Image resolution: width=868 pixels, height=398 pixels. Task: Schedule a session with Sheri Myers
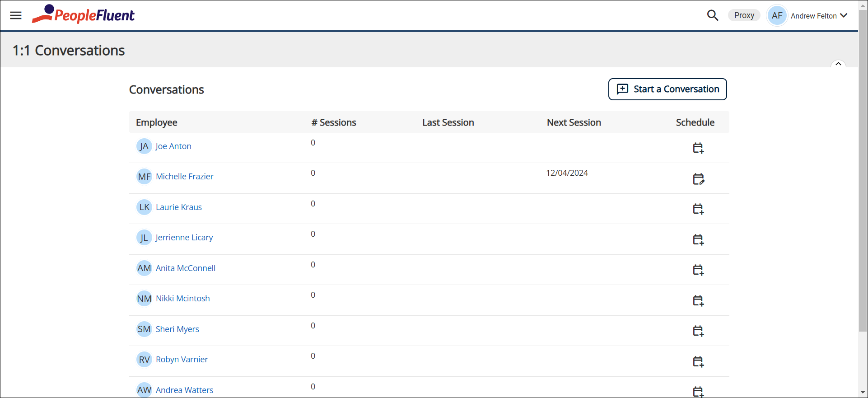[x=698, y=331]
